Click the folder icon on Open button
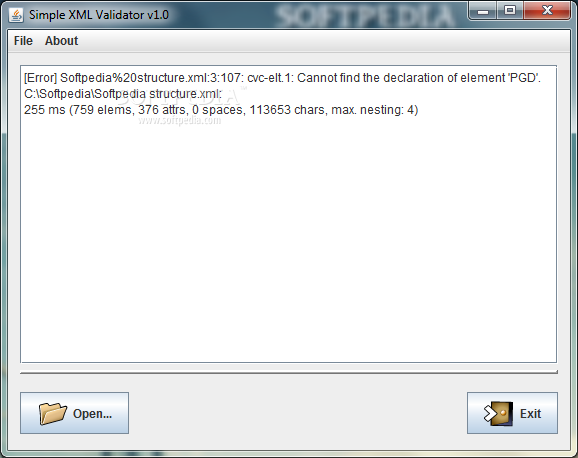Viewport: 578px width, 458px height. coord(53,413)
